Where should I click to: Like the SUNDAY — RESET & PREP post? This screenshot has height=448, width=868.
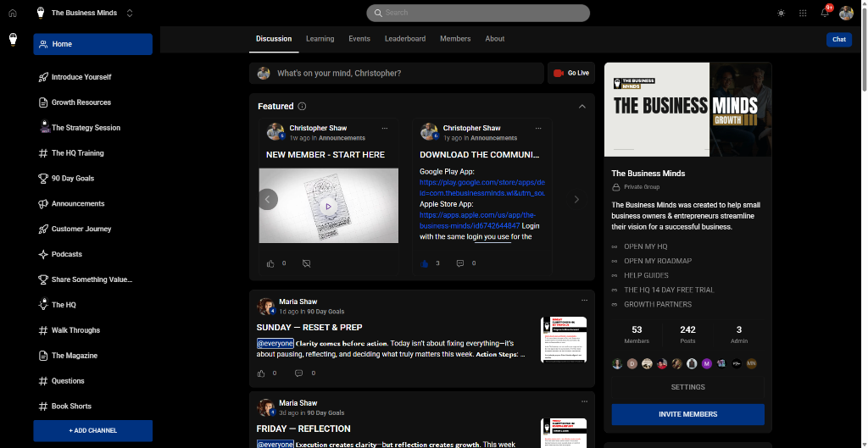tap(261, 373)
